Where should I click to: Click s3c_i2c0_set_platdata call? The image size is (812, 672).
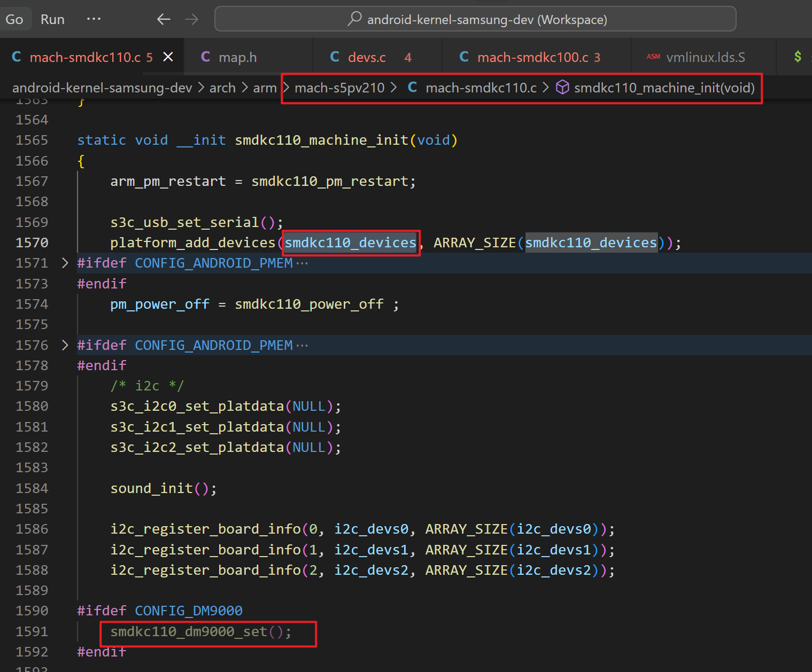(197, 406)
